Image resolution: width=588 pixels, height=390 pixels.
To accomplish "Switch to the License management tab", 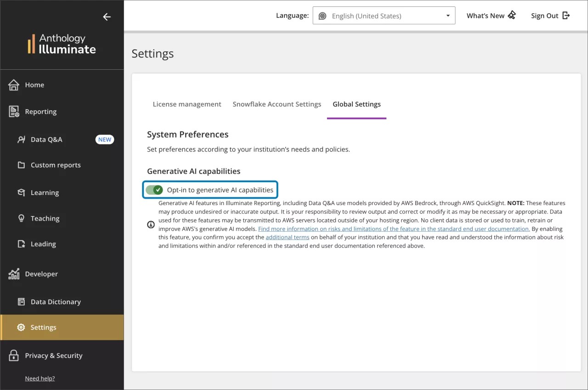I will click(187, 104).
